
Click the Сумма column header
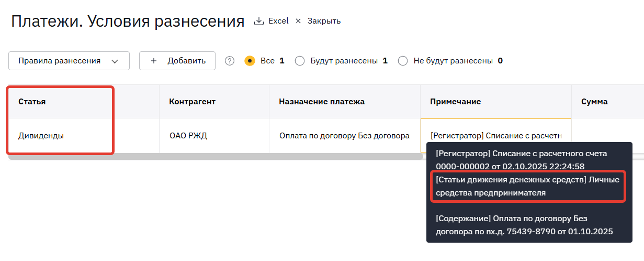point(594,102)
